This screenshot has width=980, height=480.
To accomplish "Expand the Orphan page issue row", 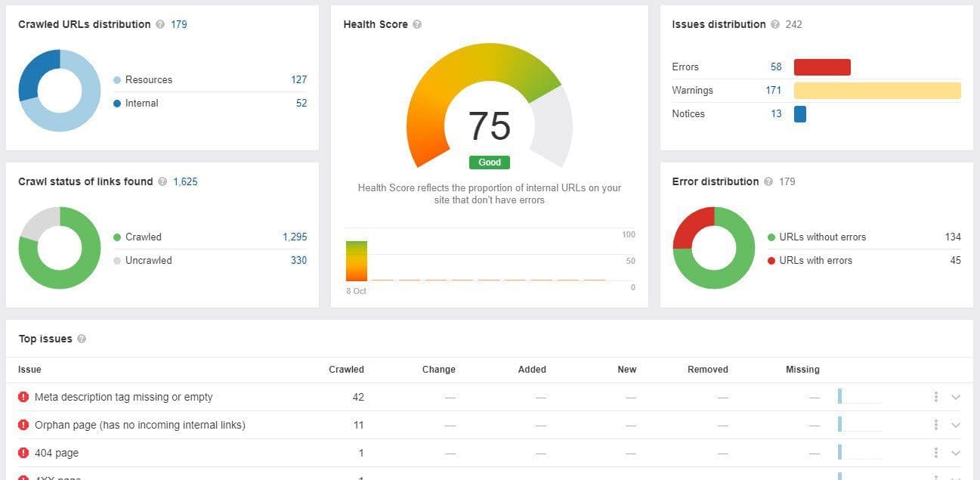I will coord(956,425).
